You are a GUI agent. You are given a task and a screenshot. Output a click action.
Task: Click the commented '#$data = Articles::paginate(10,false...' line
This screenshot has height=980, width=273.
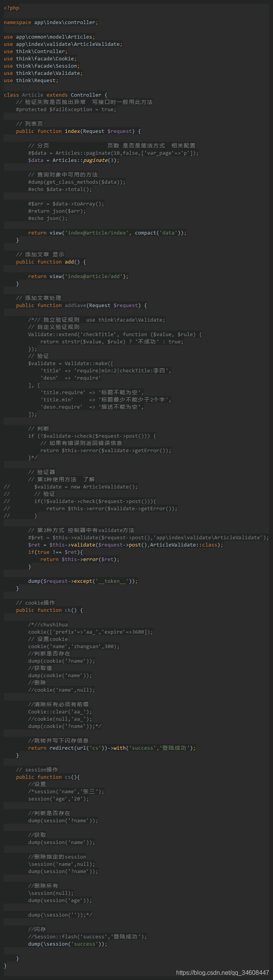click(x=113, y=153)
